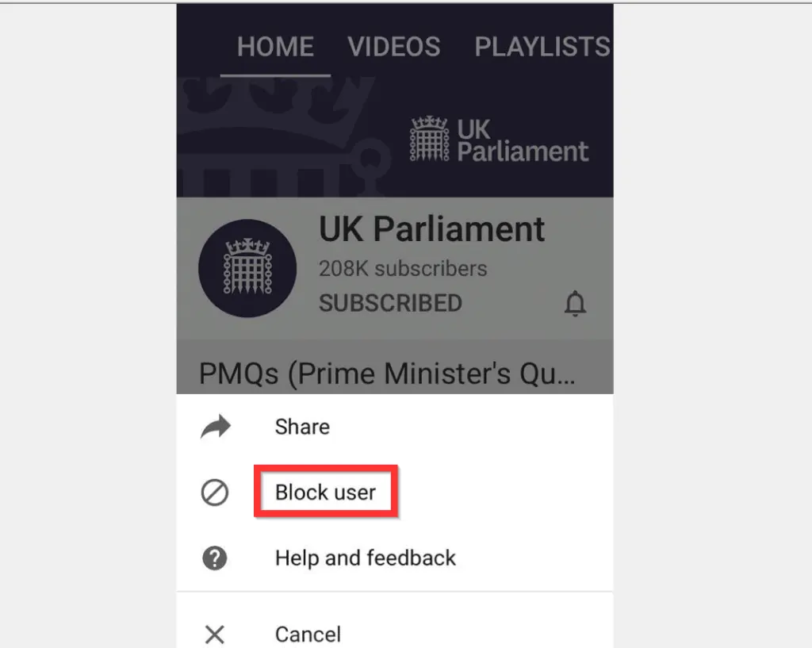
Task: Click the block circle-slash icon
Action: (214, 492)
